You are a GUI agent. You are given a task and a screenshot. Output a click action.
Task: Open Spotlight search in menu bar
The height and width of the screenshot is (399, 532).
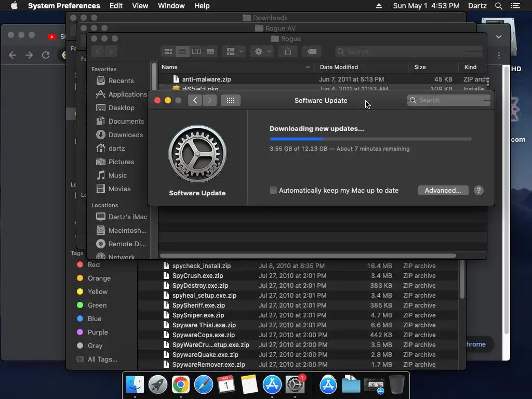click(x=498, y=6)
